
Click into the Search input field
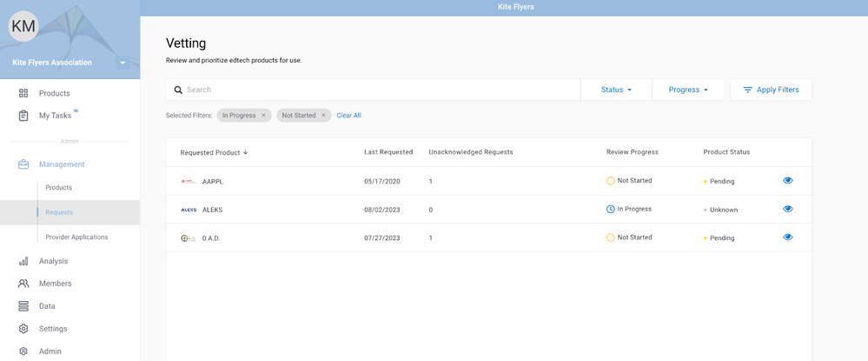tap(374, 90)
